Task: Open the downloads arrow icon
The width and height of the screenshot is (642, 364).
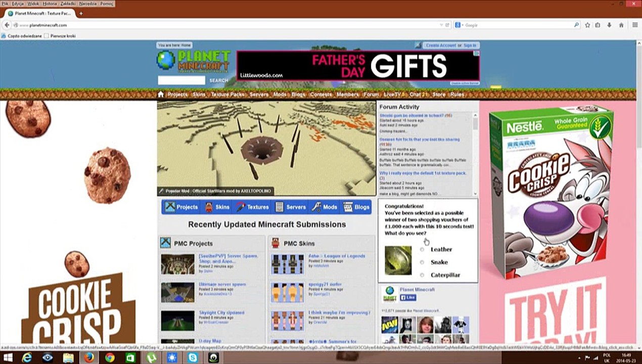Action: point(609,25)
